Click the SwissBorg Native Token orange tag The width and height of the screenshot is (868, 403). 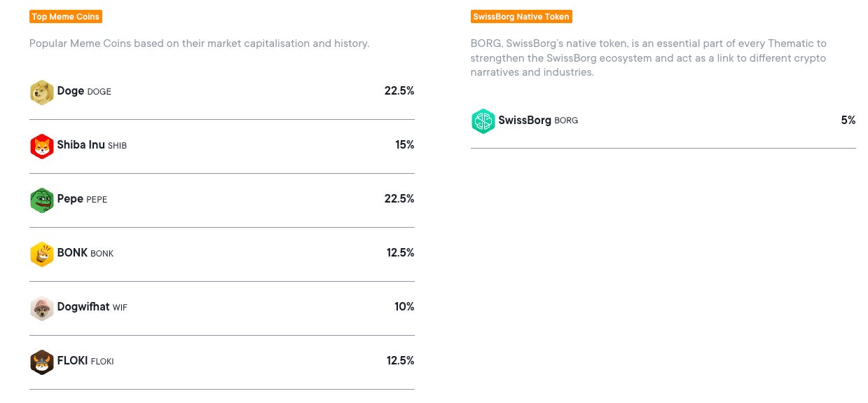[521, 16]
